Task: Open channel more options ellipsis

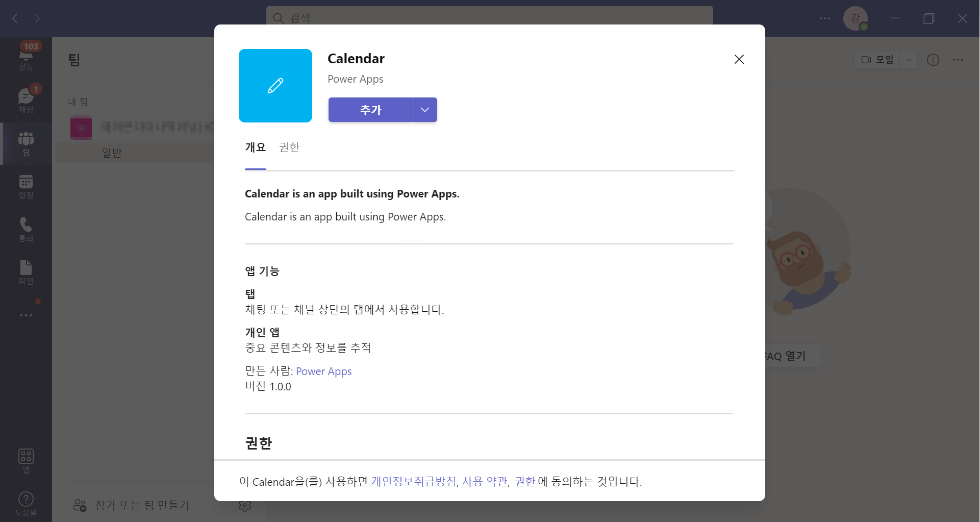Action: 958,60
